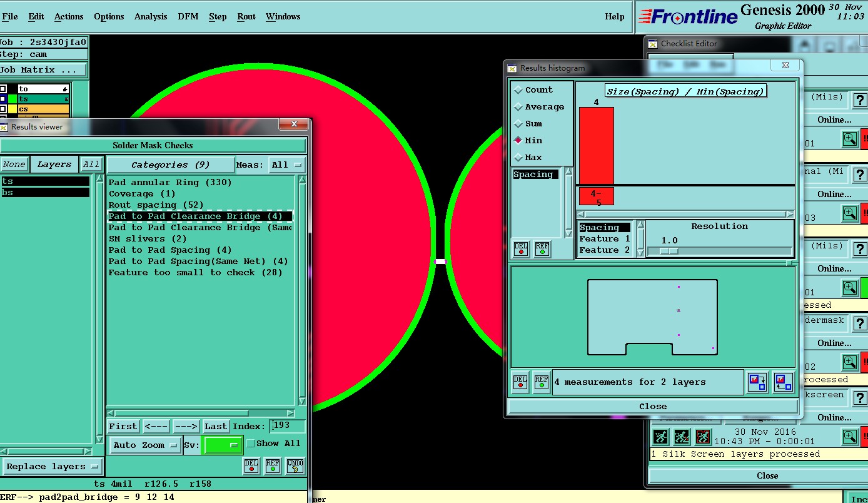Open the green Sv dropdown
The height and width of the screenshot is (503, 868).
pos(223,445)
